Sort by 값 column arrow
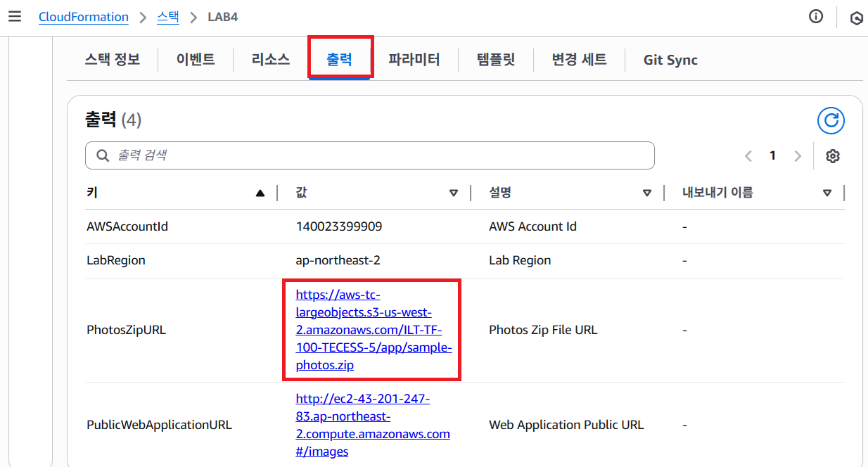Screen dimensions: 868x467 pos(454,193)
